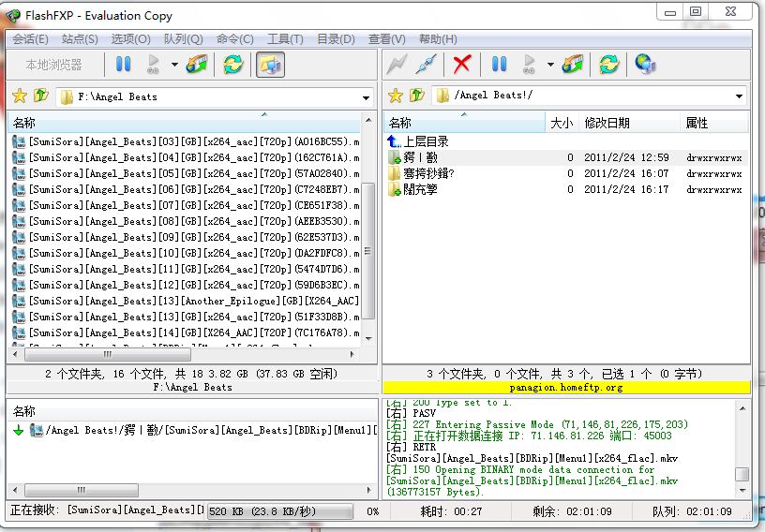
Task: Select queued BDRip Menu1 download item
Action: 194,430
